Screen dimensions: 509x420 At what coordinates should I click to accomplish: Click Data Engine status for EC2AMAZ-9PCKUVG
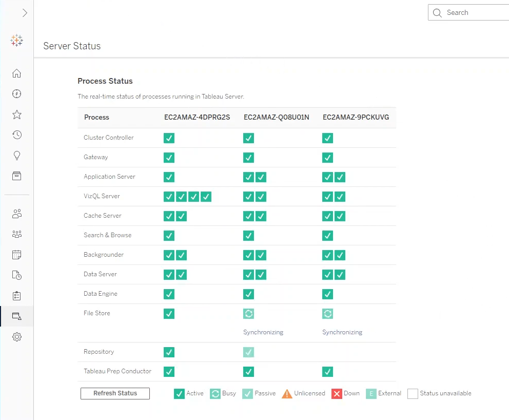click(327, 294)
